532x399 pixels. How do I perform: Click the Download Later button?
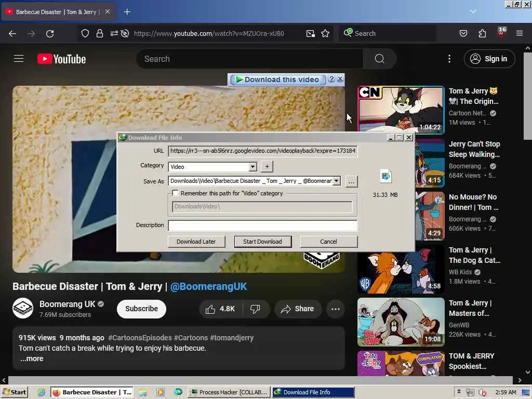pos(196,242)
